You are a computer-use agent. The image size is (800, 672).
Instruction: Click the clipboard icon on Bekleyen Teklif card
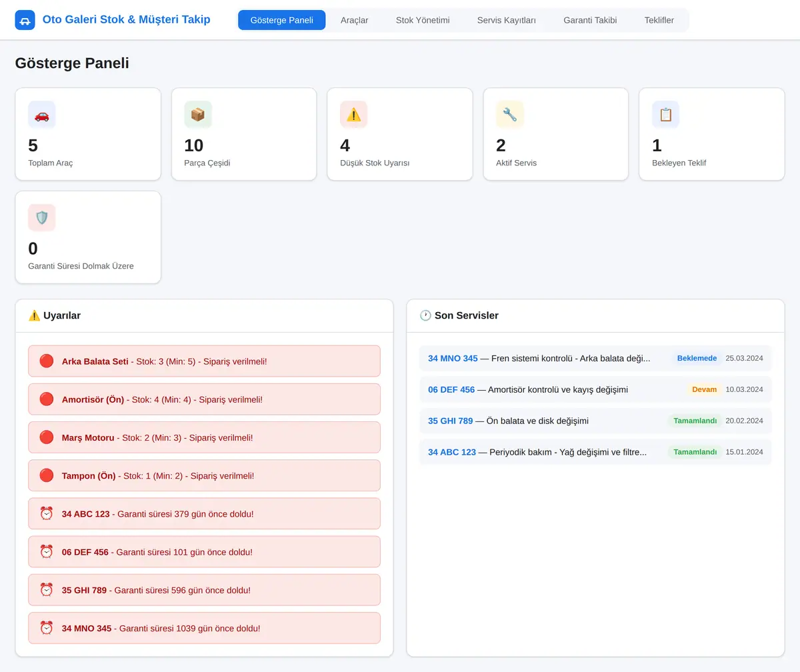coord(665,115)
